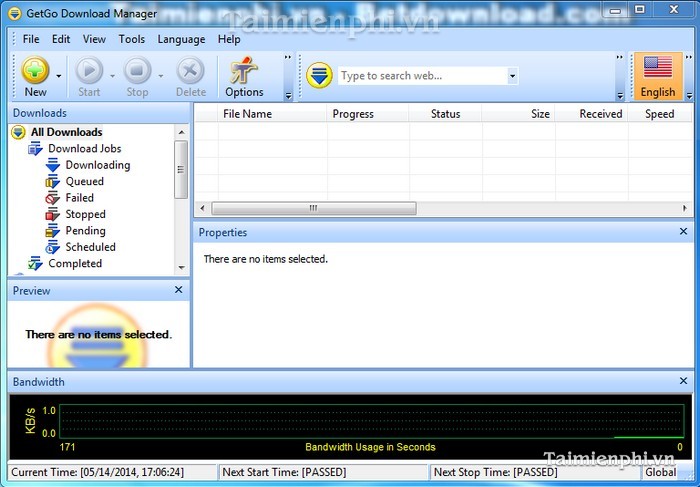Screen dimensions: 700x487
Task: Click the English US flag icon
Action: [658, 67]
